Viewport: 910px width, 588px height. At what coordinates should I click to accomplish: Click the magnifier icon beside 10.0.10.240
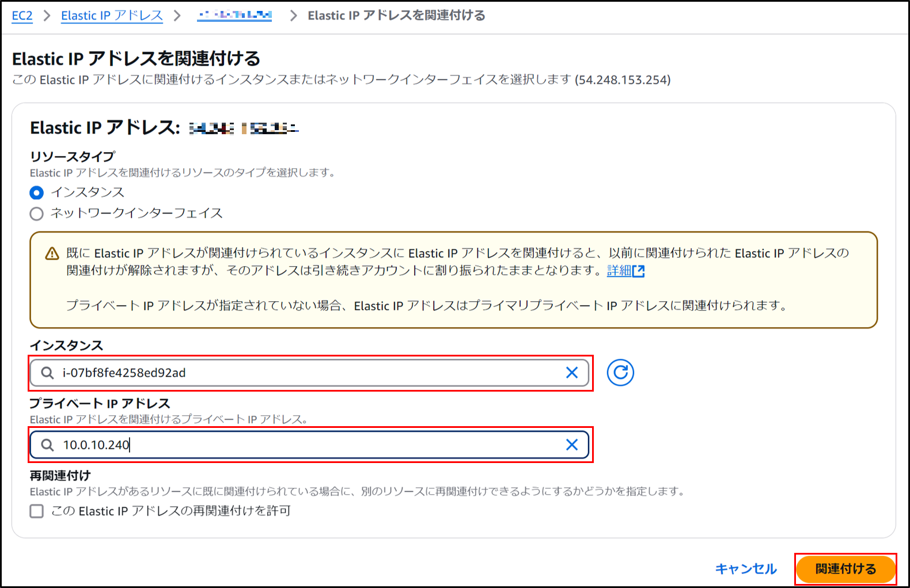[47, 445]
